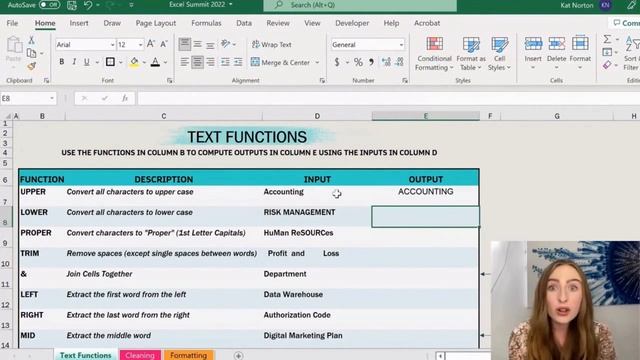Open the Fill Color dropdown arrow

pos(144,62)
